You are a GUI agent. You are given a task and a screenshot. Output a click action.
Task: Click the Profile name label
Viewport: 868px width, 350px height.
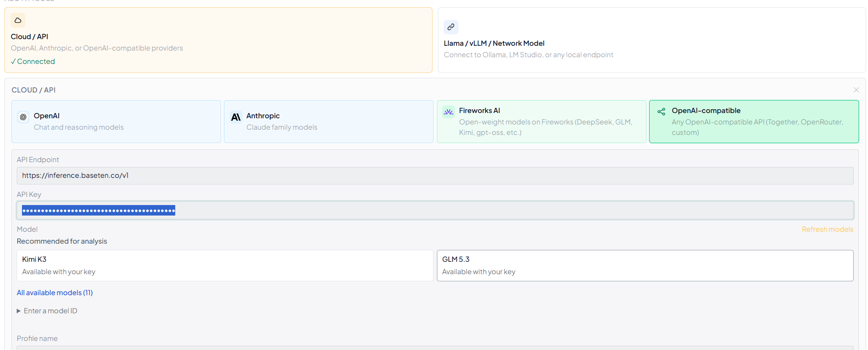pyautogui.click(x=37, y=339)
